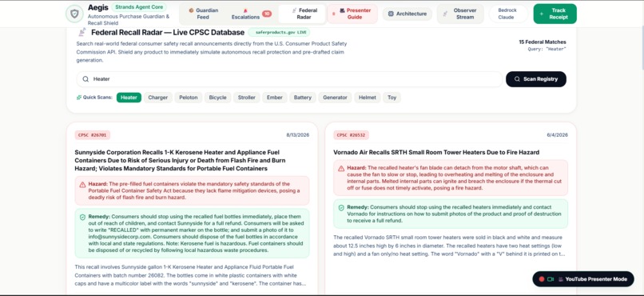Select the Heater quick scan chip
This screenshot has height=296, width=644.
point(129,98)
